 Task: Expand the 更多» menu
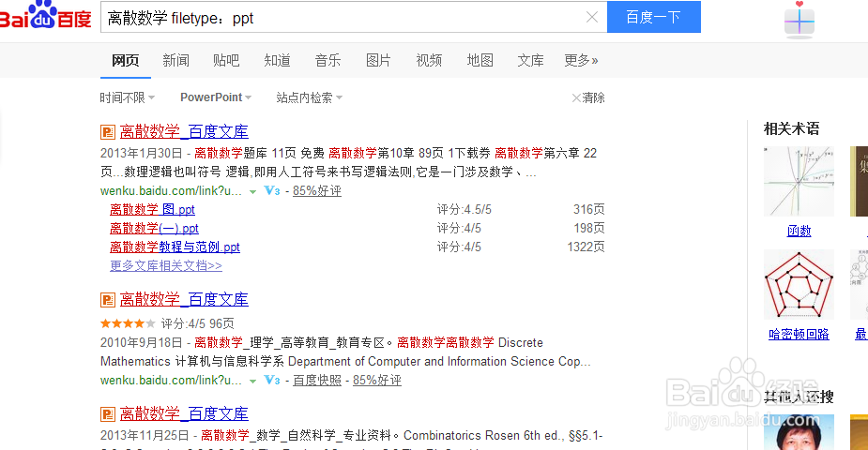click(581, 60)
